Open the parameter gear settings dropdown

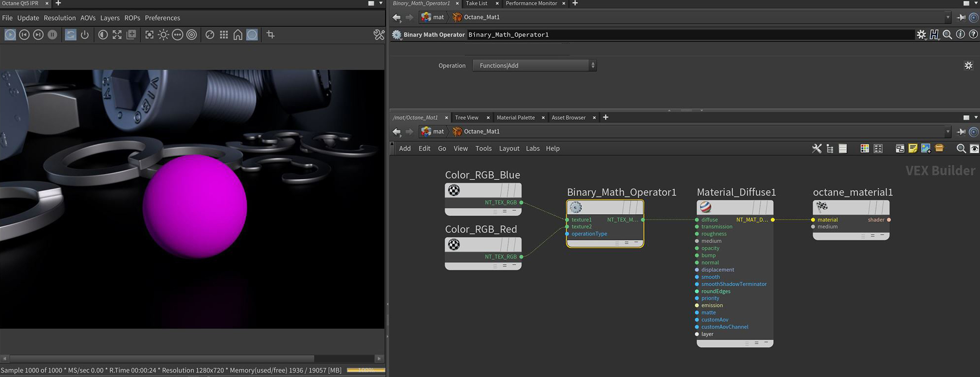[x=921, y=34]
